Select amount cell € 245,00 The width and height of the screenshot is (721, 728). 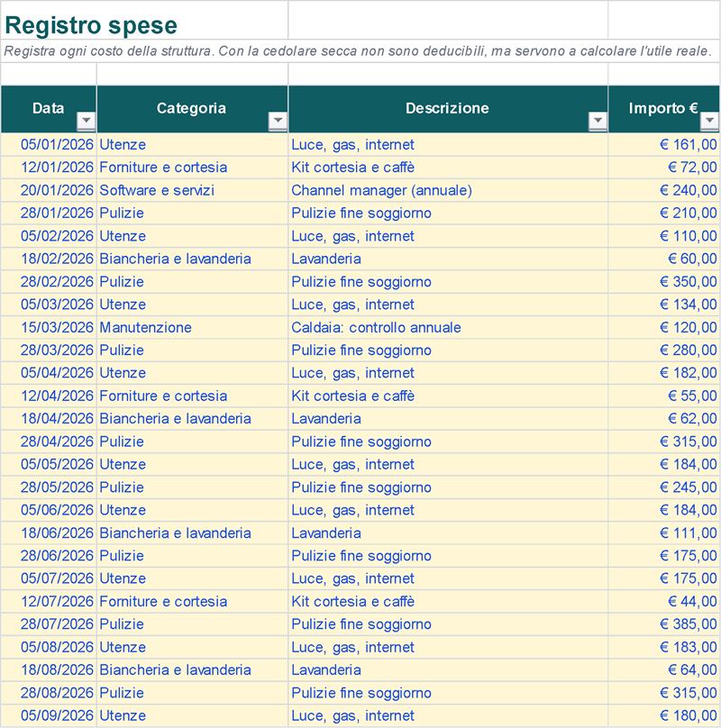(x=664, y=487)
